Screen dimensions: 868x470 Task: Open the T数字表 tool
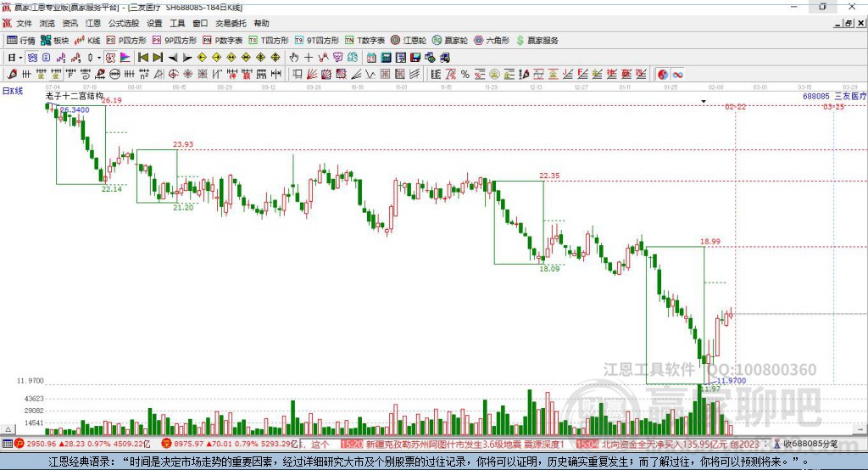[x=364, y=41]
